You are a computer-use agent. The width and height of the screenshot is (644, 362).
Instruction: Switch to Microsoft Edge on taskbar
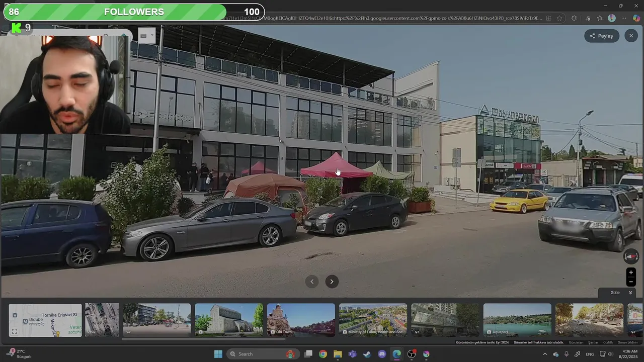coord(397,354)
